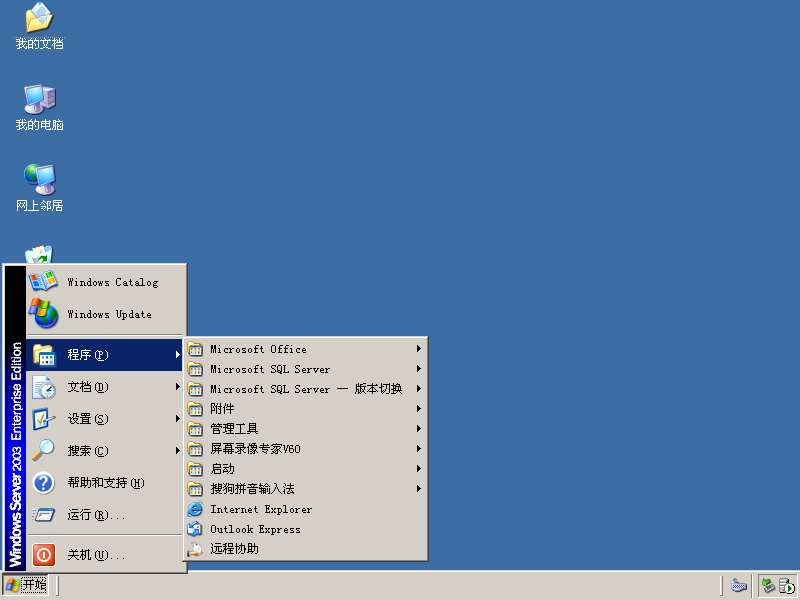
Task: Click the 运行(R) run icon
Action: [x=44, y=515]
